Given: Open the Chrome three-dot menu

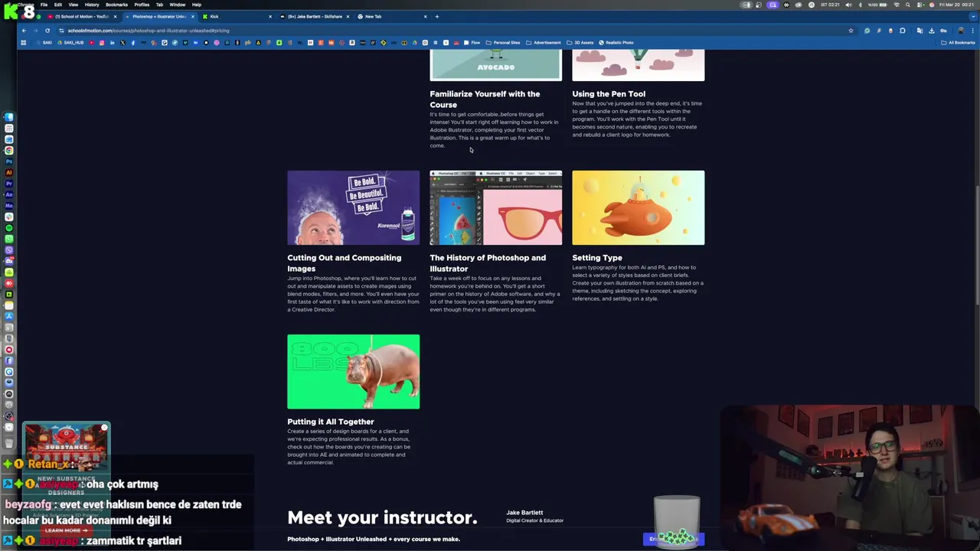Looking at the screenshot, I should tap(972, 31).
